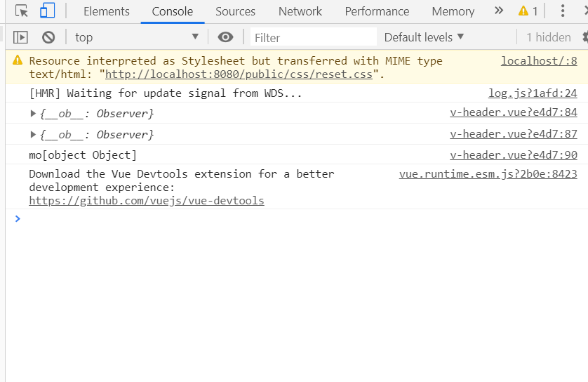Open the Memory tab

point(453,11)
